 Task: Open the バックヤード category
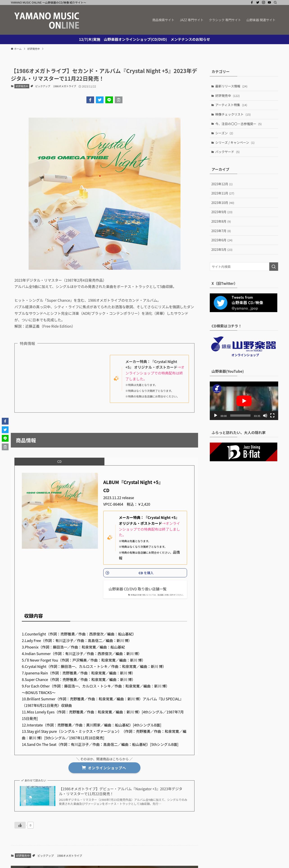[x=244, y=152]
